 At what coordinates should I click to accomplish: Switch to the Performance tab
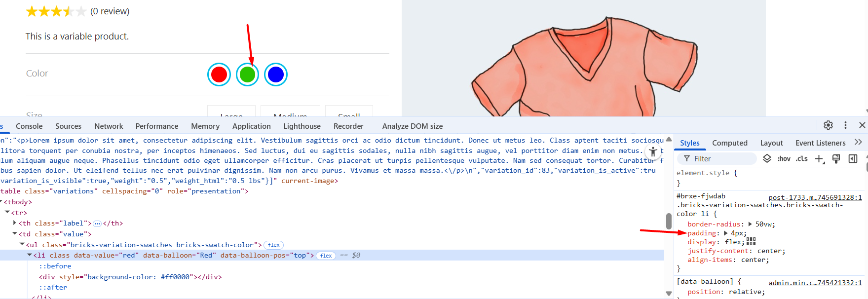tap(157, 126)
